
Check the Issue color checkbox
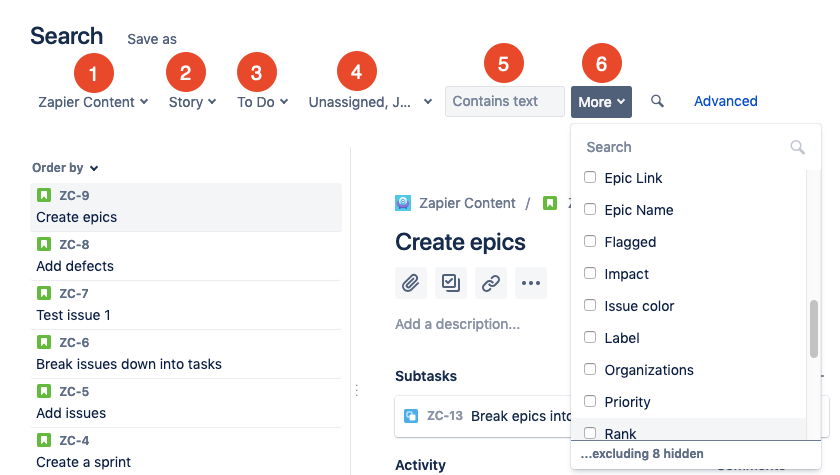[x=590, y=305]
